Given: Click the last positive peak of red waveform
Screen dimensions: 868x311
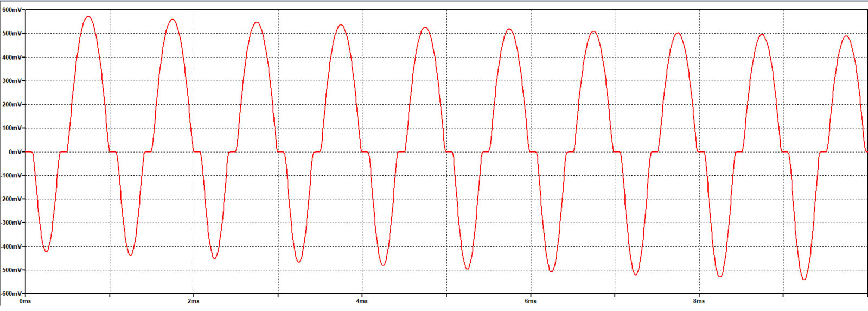Looking at the screenshot, I should (846, 36).
